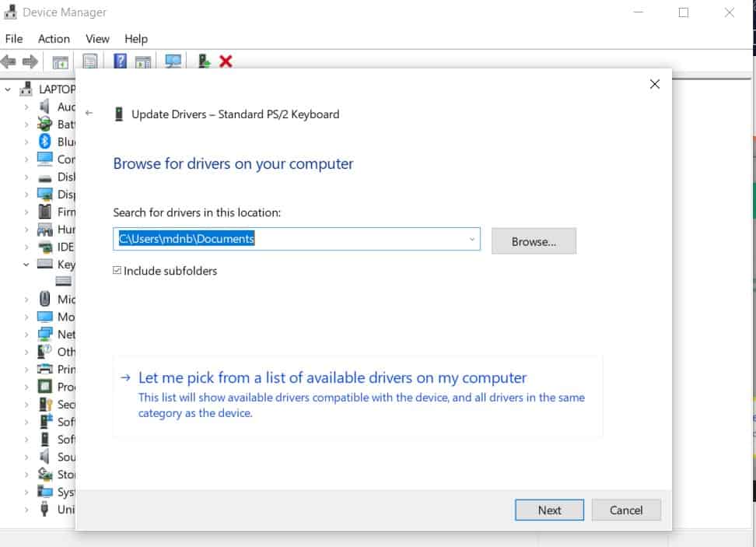756x547 pixels.
Task: Open the View menu
Action: (x=97, y=38)
